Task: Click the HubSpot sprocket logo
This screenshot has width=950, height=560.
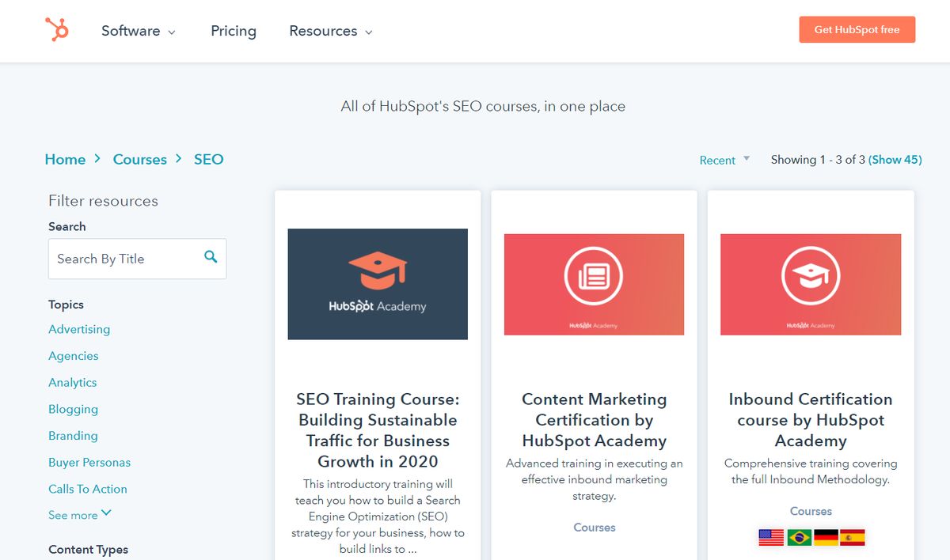Action: 57,30
